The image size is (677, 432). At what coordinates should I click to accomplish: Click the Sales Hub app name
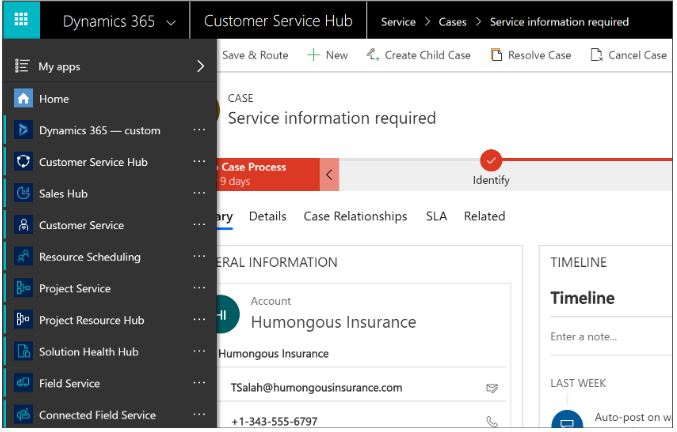[x=63, y=194]
